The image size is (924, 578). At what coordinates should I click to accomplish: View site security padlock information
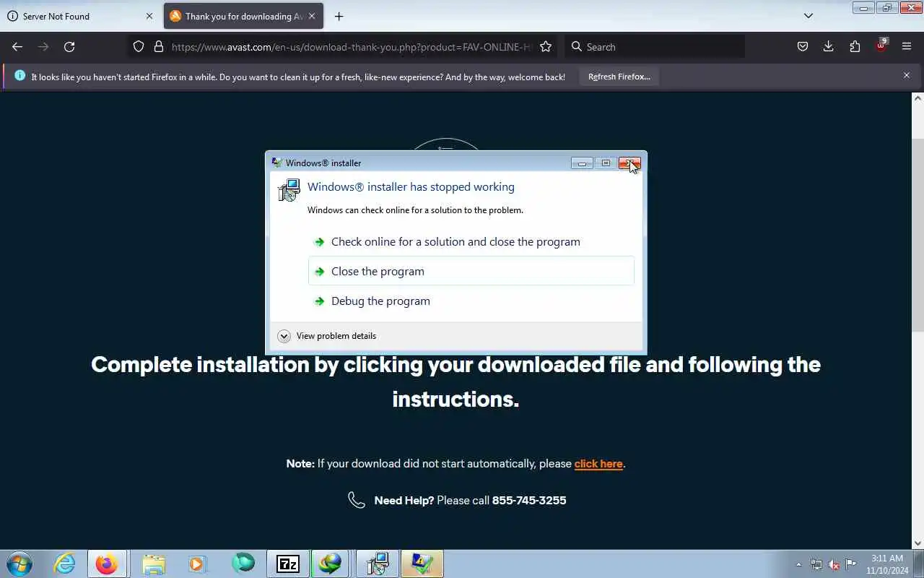point(159,47)
